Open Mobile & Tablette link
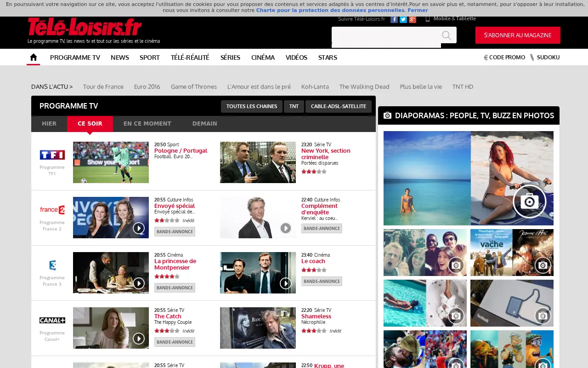Image resolution: width=588 pixels, height=368 pixels. point(451,19)
